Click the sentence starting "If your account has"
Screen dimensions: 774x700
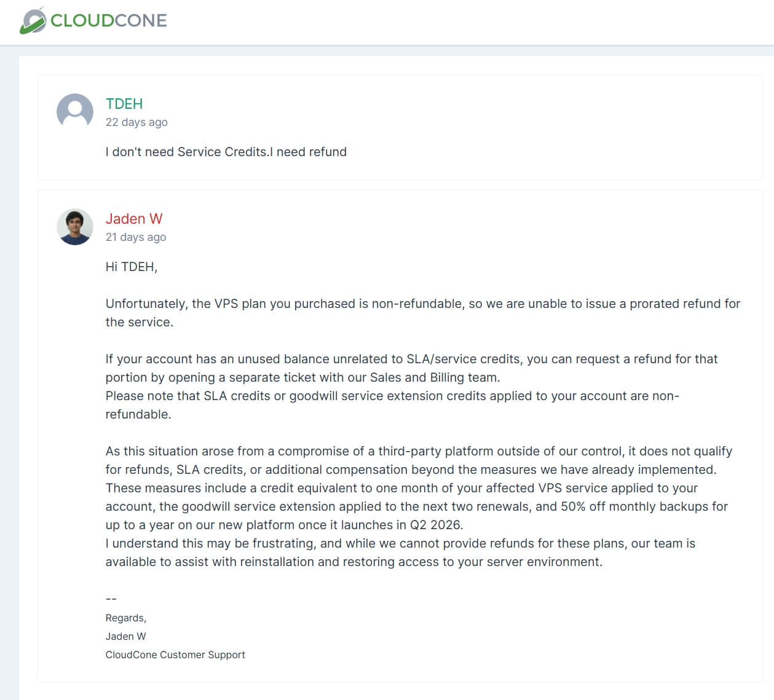click(x=411, y=359)
